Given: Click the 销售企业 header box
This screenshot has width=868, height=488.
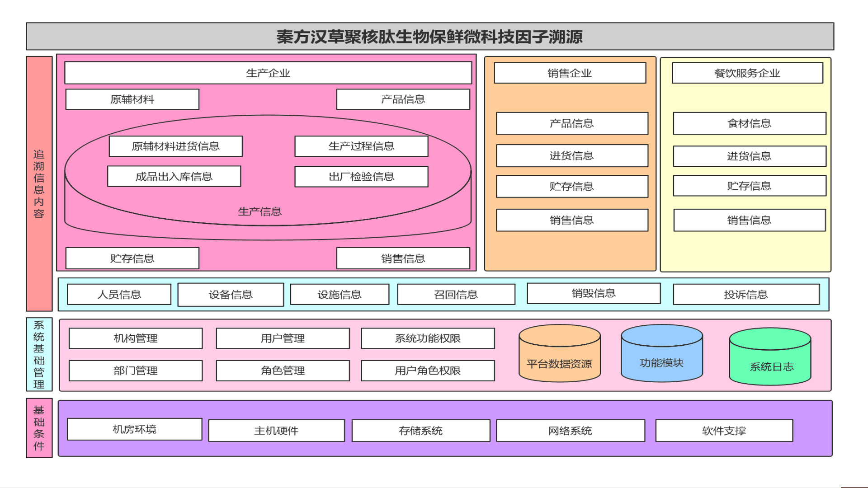Looking at the screenshot, I should pyautogui.click(x=570, y=73).
